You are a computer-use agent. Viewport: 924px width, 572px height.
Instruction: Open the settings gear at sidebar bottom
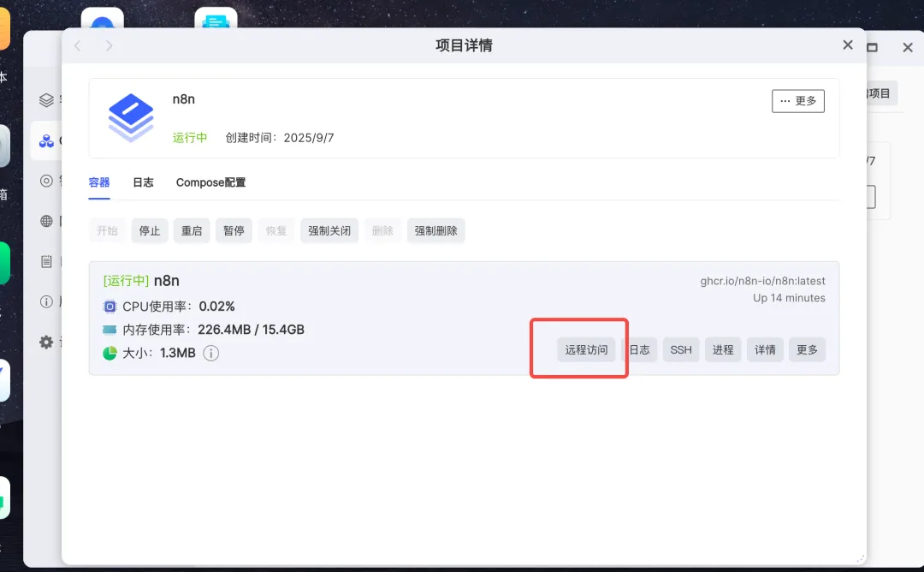pos(45,342)
